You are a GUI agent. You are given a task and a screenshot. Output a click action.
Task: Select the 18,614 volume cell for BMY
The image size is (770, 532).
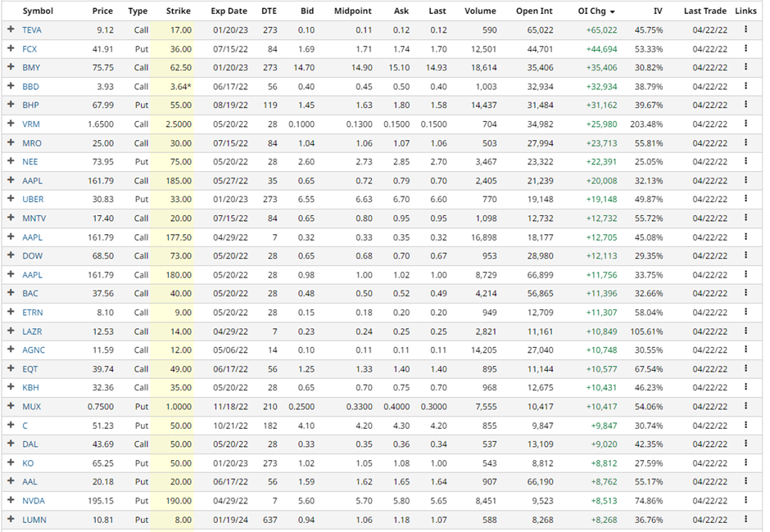(x=483, y=68)
